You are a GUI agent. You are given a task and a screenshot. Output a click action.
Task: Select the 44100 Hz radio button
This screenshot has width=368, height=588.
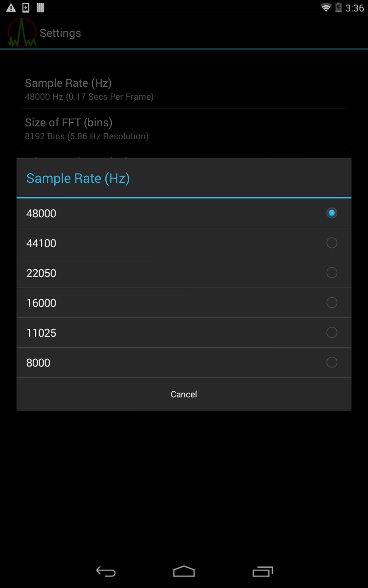(x=332, y=243)
